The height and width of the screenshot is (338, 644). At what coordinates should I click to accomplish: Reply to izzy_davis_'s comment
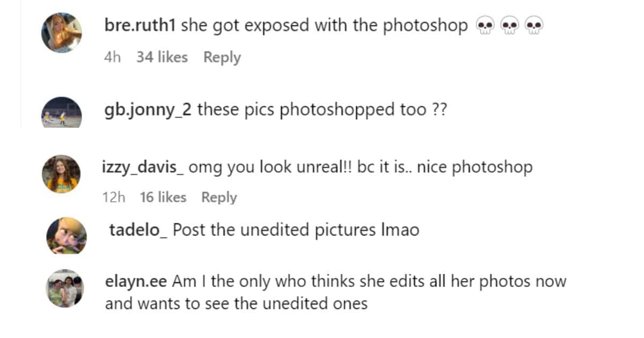(x=219, y=197)
